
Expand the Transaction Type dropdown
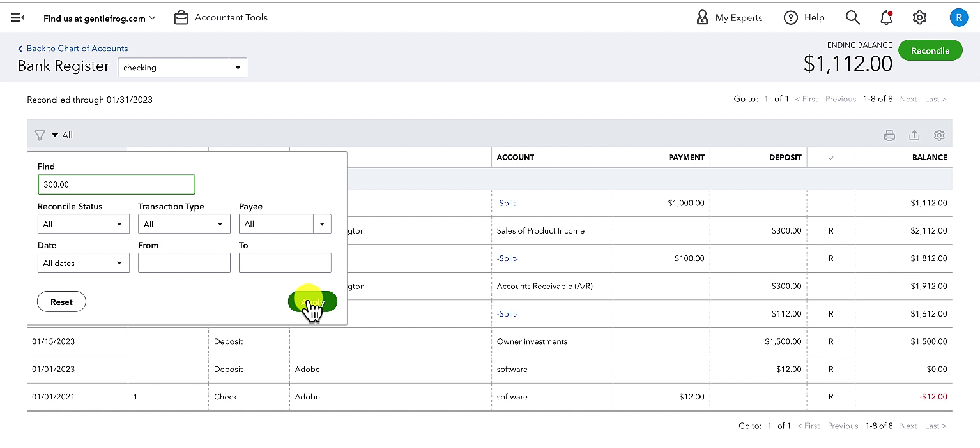tap(184, 224)
